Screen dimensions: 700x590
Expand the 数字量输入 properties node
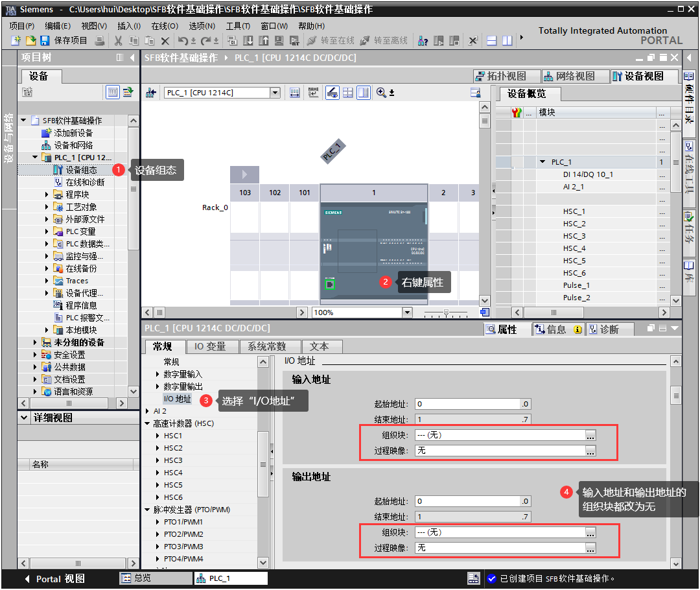coord(157,374)
